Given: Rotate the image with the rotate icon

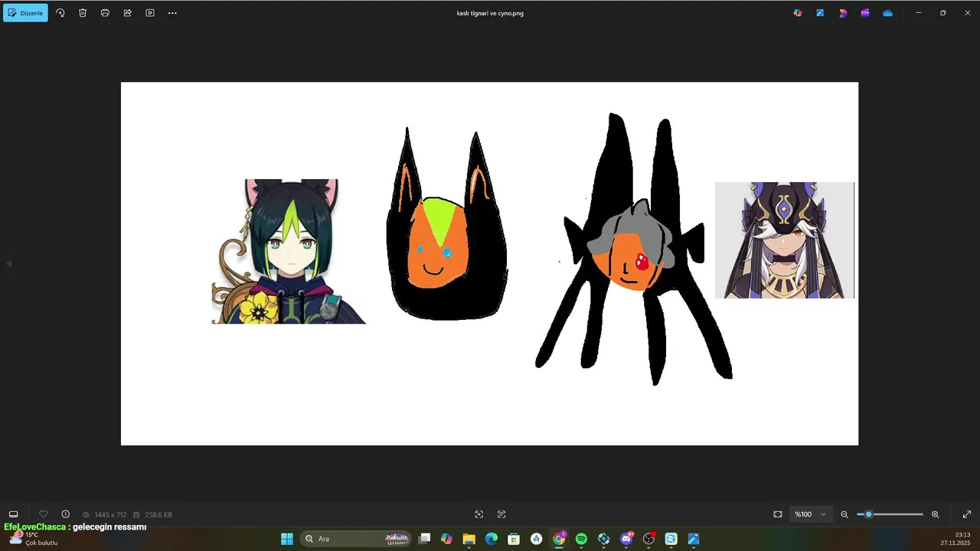Looking at the screenshot, I should pos(60,13).
